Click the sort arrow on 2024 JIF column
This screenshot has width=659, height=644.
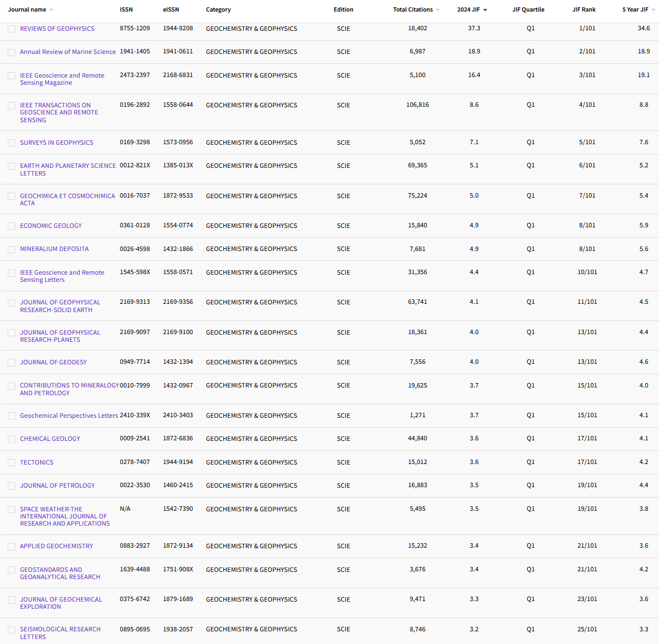[484, 9]
